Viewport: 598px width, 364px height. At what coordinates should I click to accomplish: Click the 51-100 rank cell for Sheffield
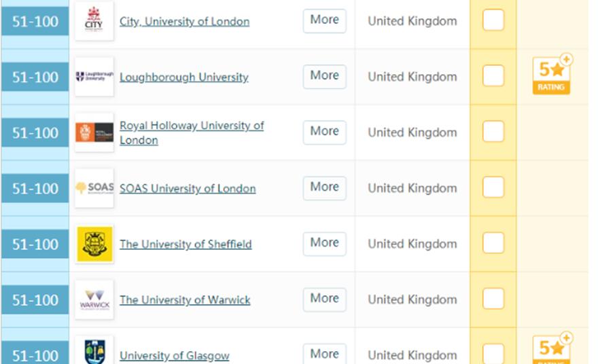(x=35, y=244)
